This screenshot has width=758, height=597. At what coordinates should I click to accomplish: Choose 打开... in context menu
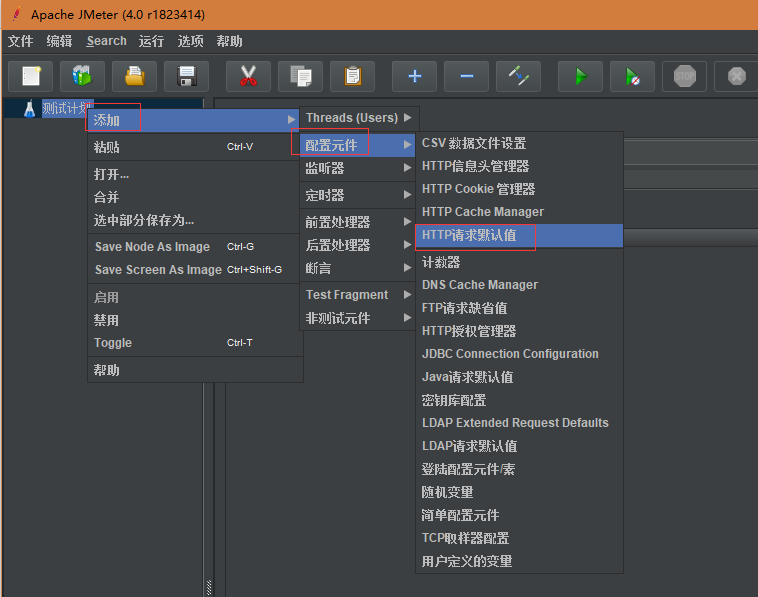(x=195, y=174)
